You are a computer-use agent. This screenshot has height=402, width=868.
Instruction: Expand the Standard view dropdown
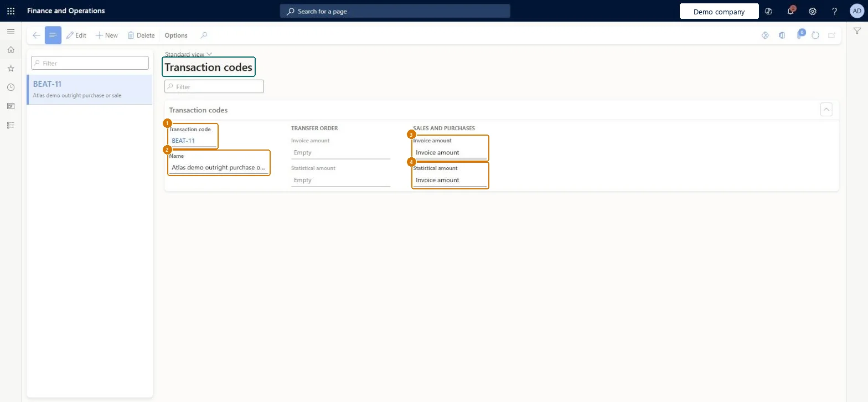(189, 54)
